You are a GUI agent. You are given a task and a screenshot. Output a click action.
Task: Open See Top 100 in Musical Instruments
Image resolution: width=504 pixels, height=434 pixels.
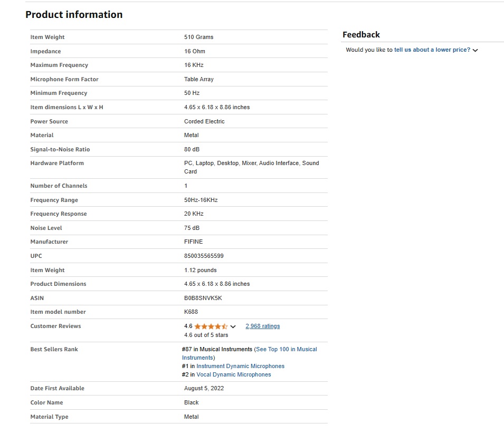[250, 353]
